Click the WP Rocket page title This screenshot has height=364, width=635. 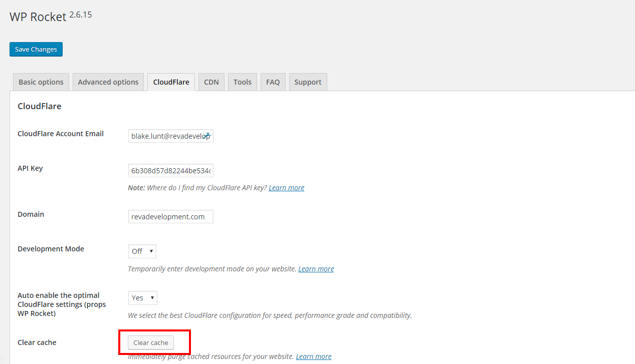click(38, 17)
